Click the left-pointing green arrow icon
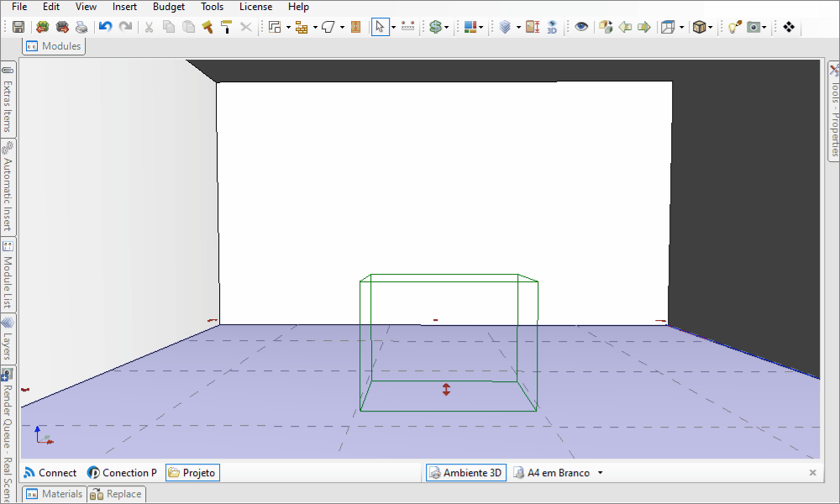 tap(625, 27)
